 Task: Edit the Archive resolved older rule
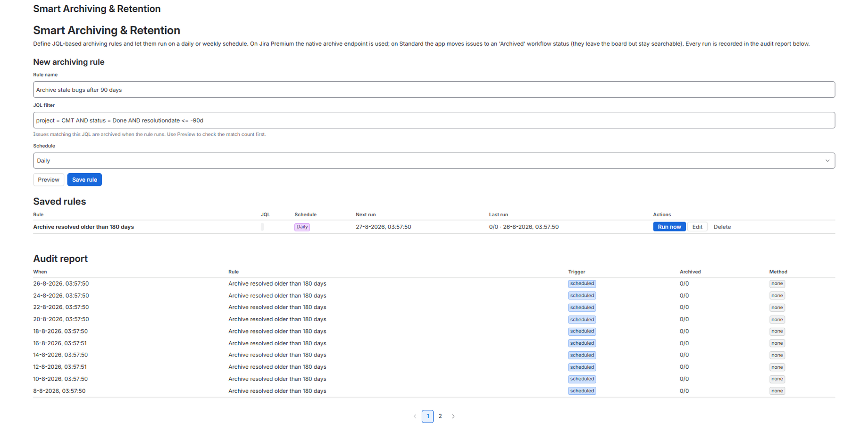[x=697, y=227]
